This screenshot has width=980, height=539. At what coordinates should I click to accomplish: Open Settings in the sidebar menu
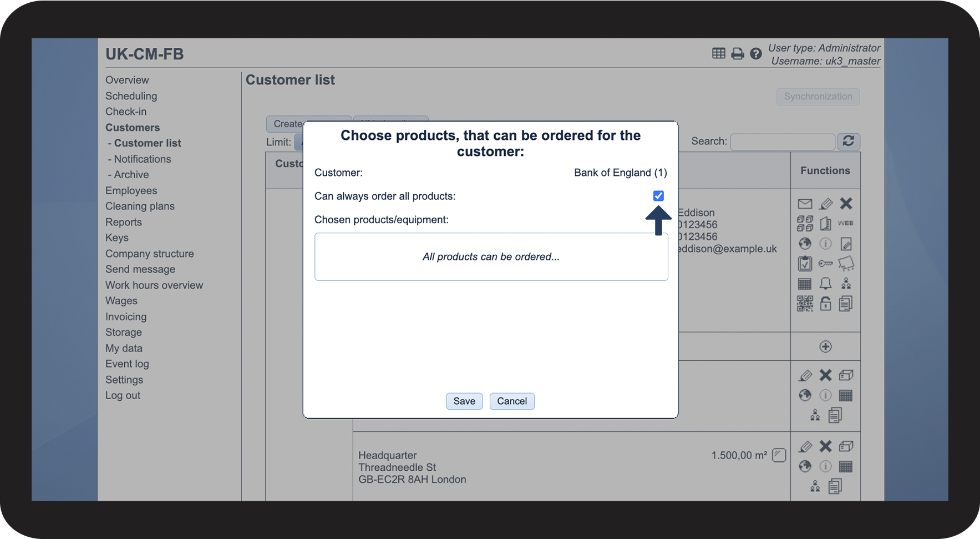point(124,380)
